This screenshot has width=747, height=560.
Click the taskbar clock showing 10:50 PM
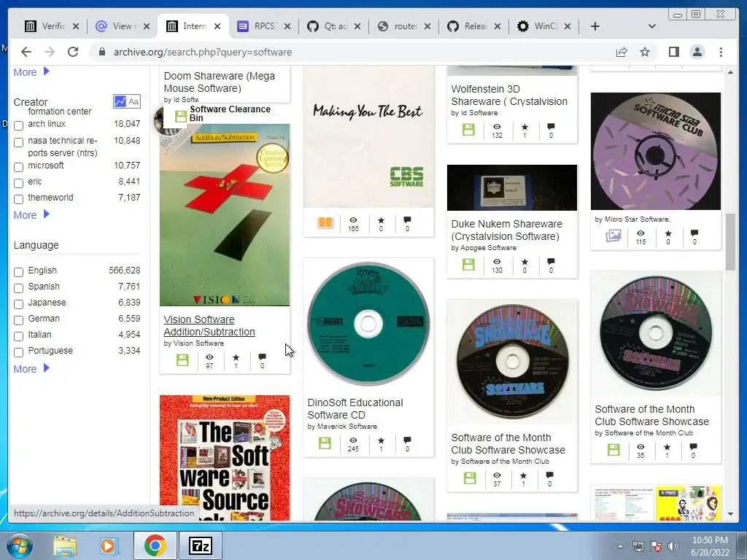point(710,546)
